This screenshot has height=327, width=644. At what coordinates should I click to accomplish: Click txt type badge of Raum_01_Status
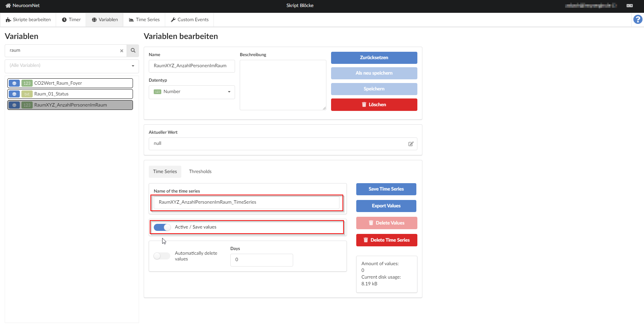[27, 94]
